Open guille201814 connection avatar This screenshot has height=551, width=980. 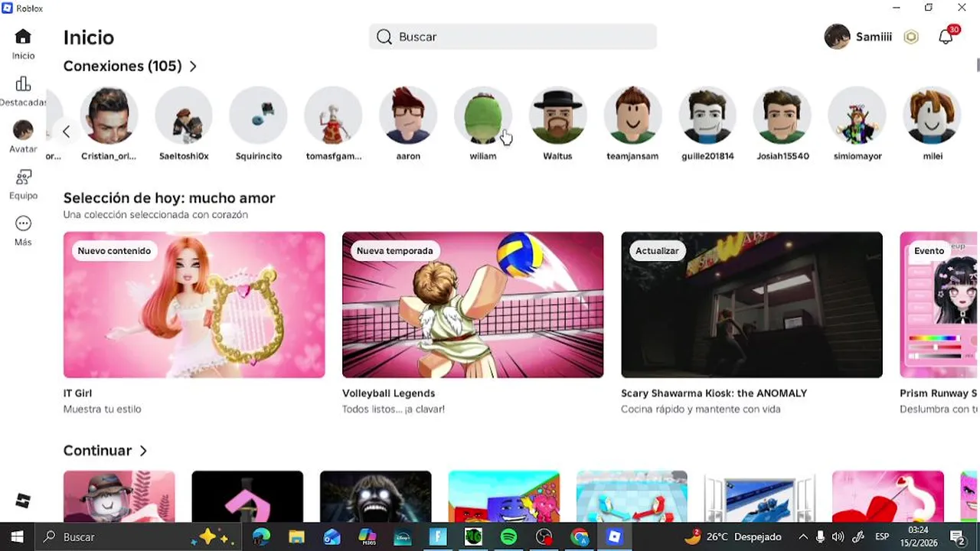click(707, 116)
